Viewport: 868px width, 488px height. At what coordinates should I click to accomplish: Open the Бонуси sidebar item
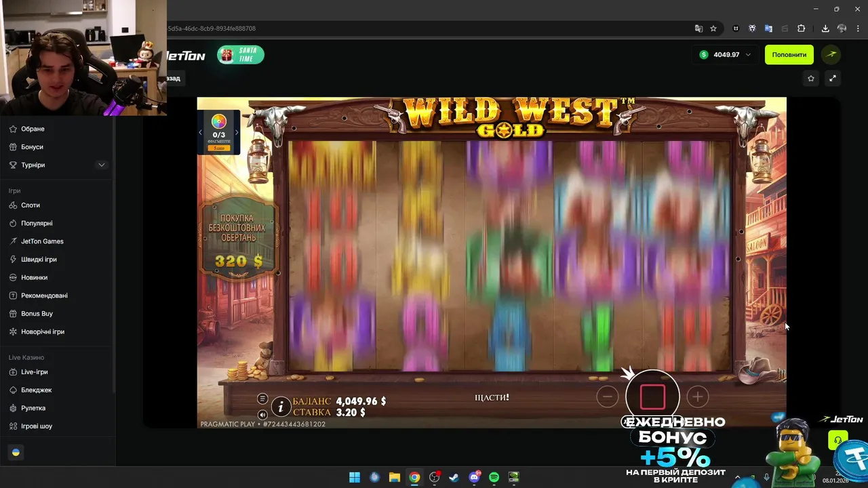point(57,147)
